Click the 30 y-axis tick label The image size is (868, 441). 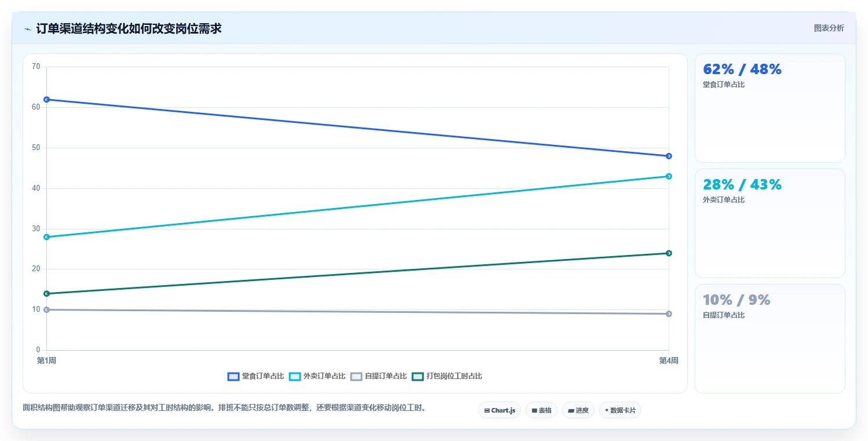(36, 228)
